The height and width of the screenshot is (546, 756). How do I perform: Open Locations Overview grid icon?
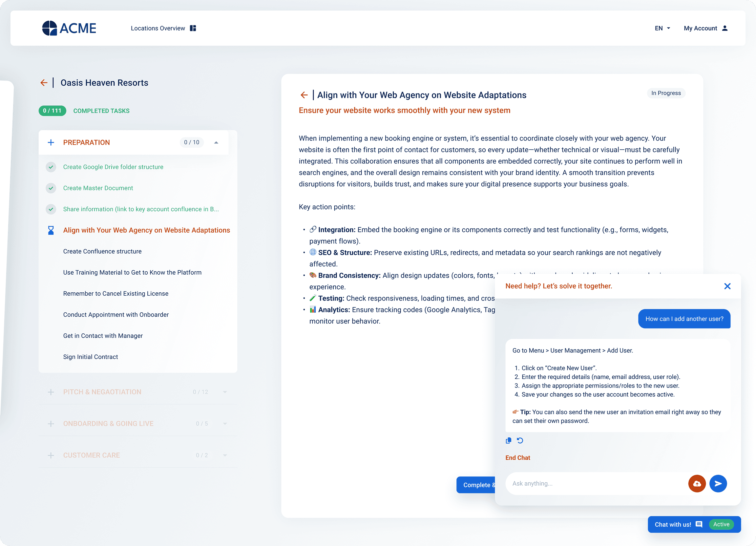coord(193,28)
